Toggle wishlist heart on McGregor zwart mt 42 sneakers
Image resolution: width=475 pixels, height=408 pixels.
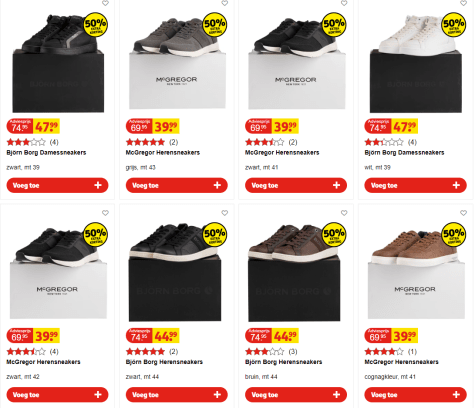(x=105, y=213)
